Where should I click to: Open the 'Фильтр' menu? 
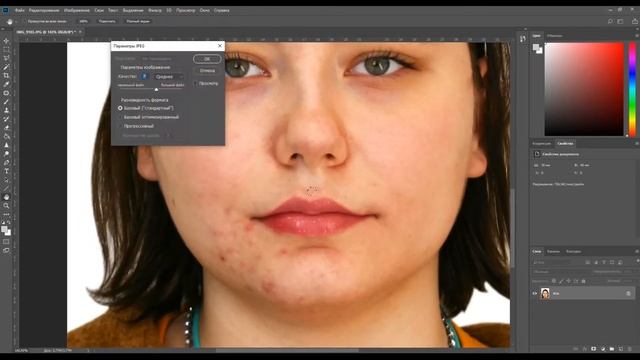click(x=155, y=10)
